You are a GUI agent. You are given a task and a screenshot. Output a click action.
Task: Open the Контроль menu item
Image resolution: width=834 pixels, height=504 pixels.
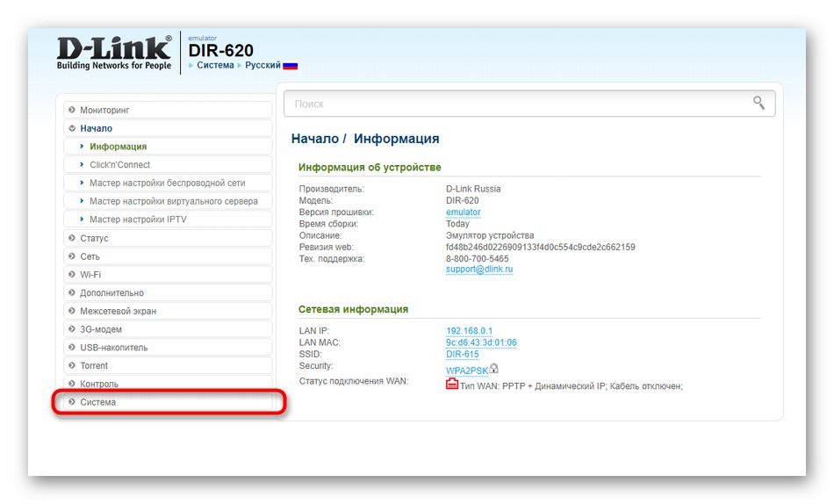(168, 384)
